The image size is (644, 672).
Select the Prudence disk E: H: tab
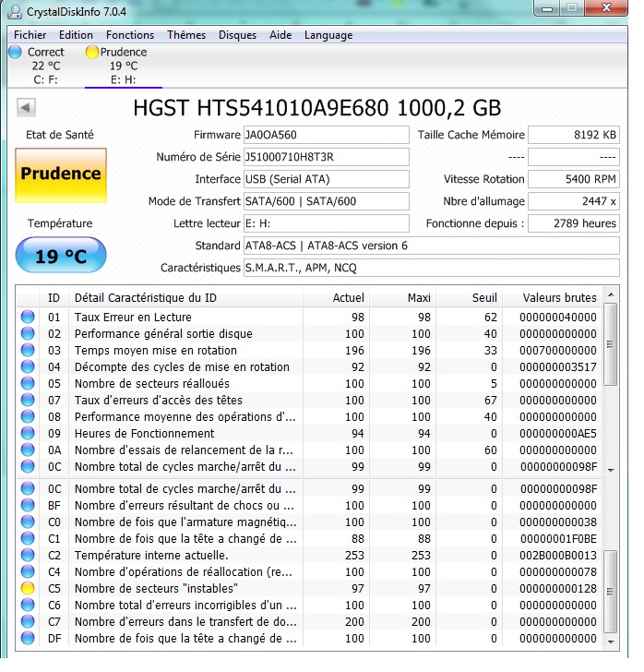[x=124, y=66]
